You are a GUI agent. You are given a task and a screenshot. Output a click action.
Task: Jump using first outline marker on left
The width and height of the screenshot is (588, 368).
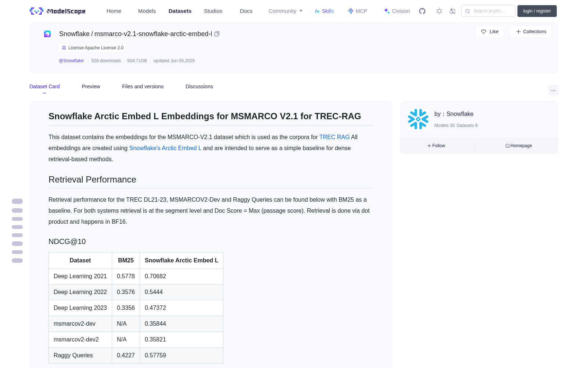coord(17,201)
